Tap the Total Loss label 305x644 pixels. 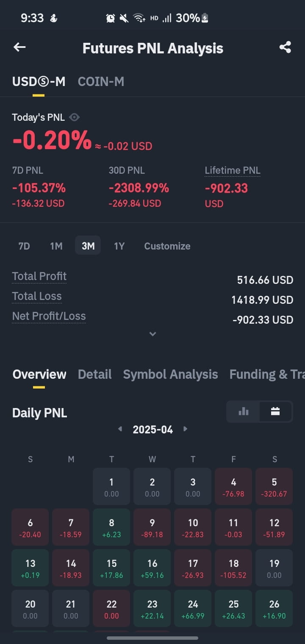click(x=37, y=296)
